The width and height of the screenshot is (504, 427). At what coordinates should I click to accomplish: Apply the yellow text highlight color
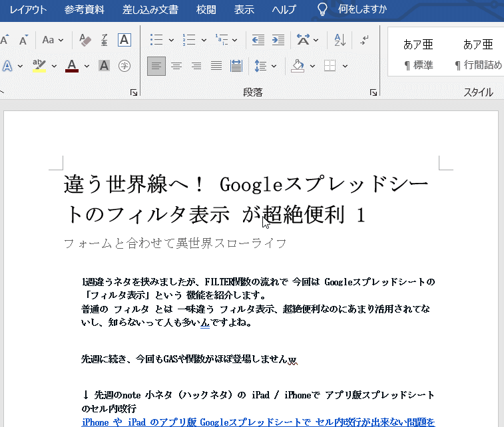click(39, 66)
